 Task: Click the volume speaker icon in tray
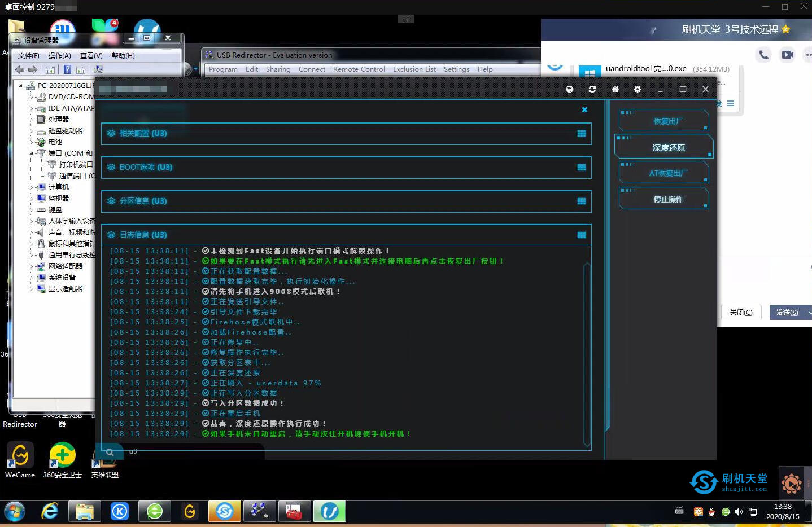(739, 512)
